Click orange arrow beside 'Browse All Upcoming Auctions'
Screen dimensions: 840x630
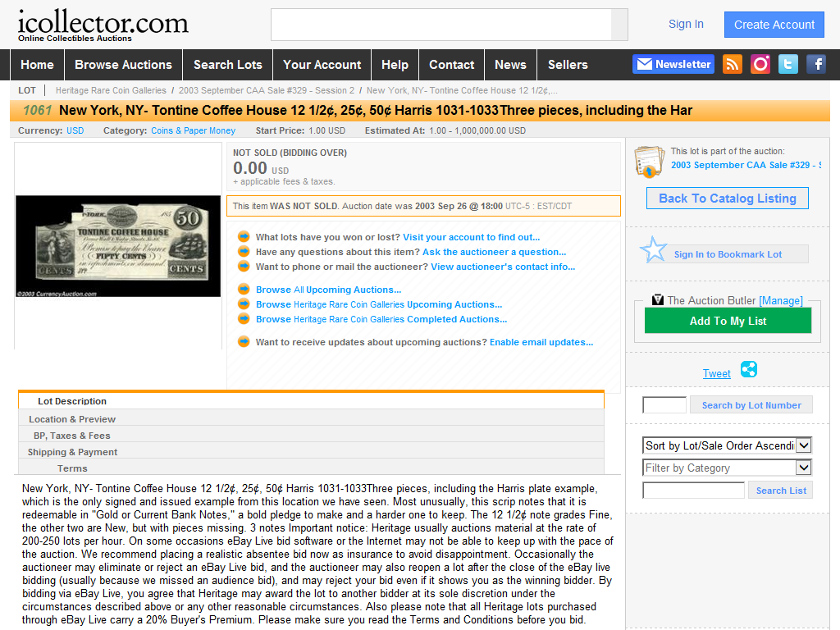(x=244, y=290)
